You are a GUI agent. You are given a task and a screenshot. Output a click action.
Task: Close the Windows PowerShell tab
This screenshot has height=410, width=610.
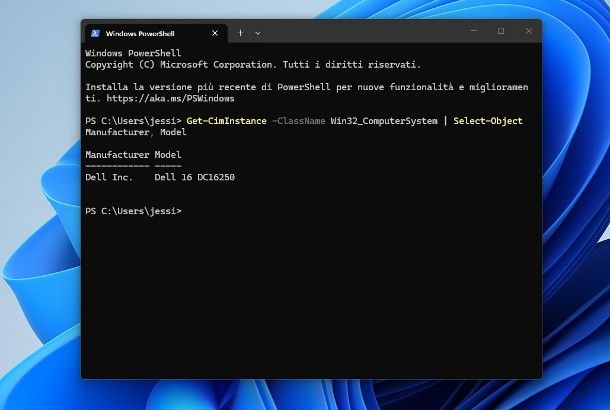(x=215, y=33)
